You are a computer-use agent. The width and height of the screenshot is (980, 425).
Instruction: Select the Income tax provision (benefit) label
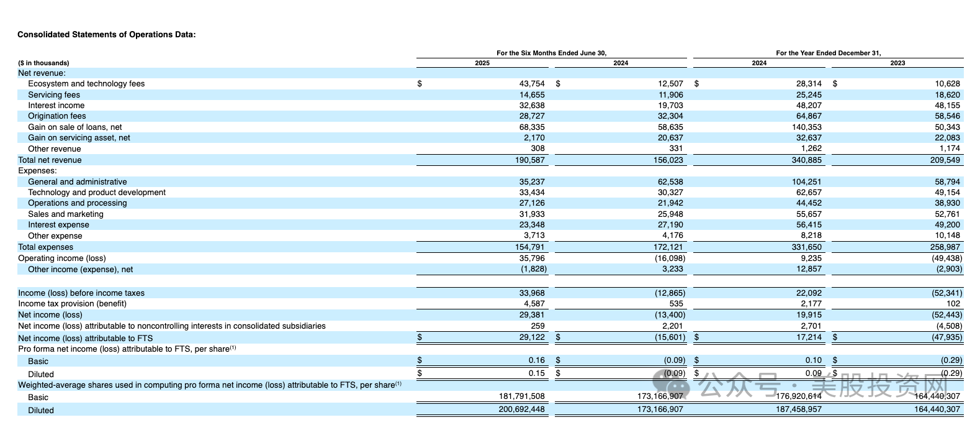point(72,304)
